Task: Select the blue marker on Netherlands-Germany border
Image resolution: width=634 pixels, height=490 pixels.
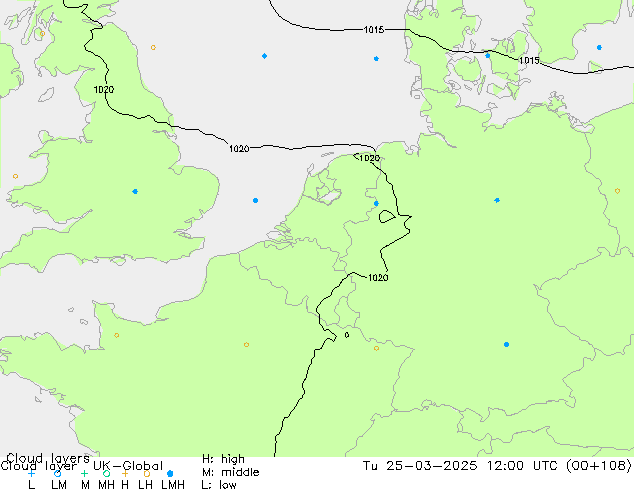Action: (376, 204)
